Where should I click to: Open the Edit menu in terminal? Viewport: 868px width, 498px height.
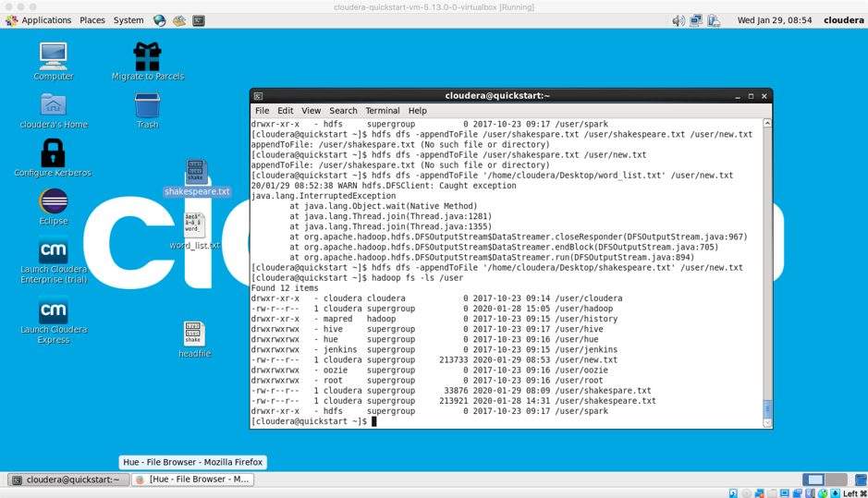coord(285,111)
